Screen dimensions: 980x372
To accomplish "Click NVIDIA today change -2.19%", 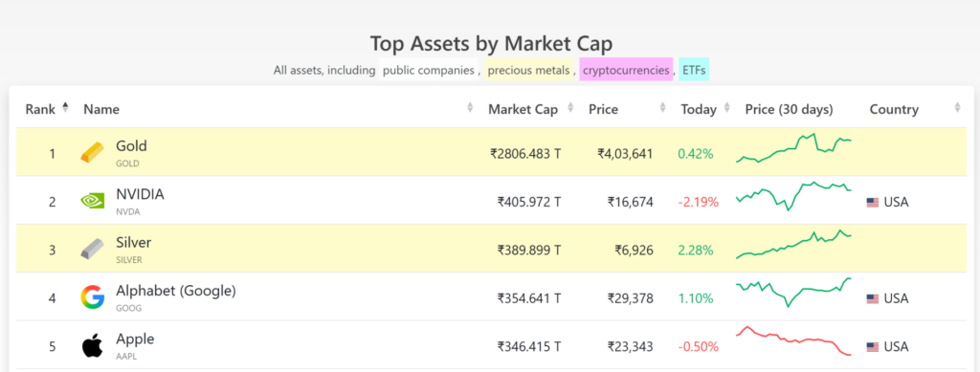I will (x=698, y=202).
